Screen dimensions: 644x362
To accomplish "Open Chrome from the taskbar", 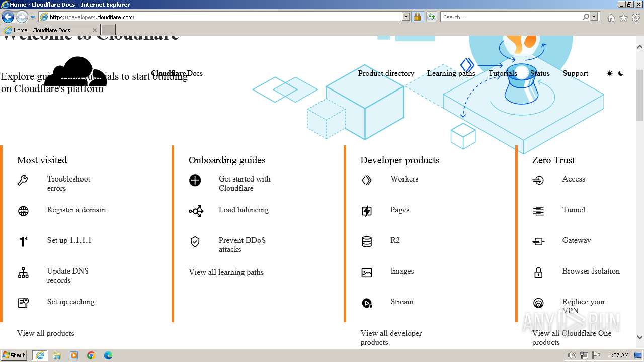I will (91, 355).
